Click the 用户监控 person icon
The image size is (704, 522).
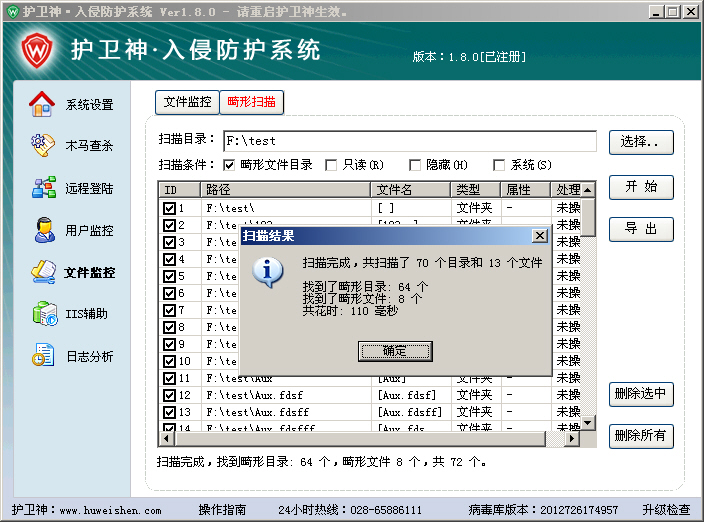coord(44,230)
